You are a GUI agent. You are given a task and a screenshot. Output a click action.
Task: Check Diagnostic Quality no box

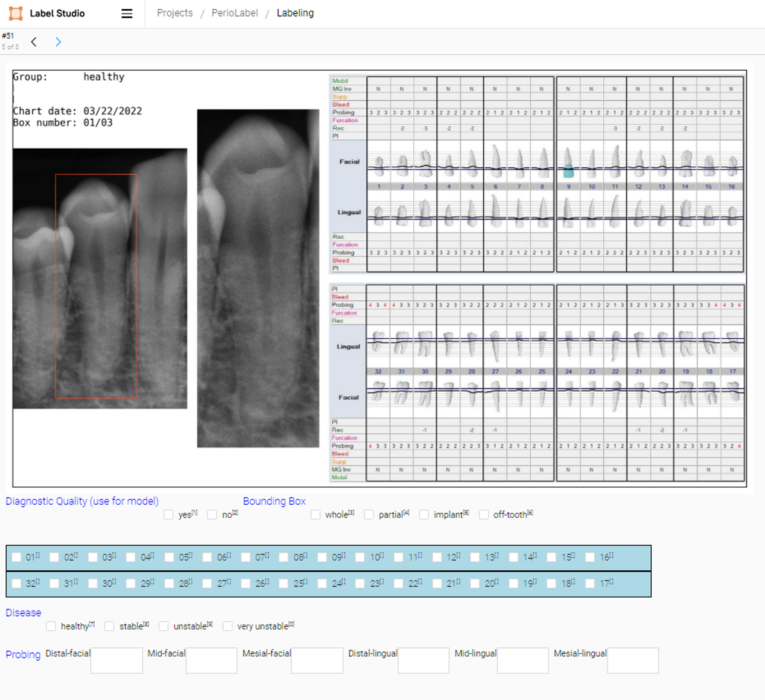(212, 515)
